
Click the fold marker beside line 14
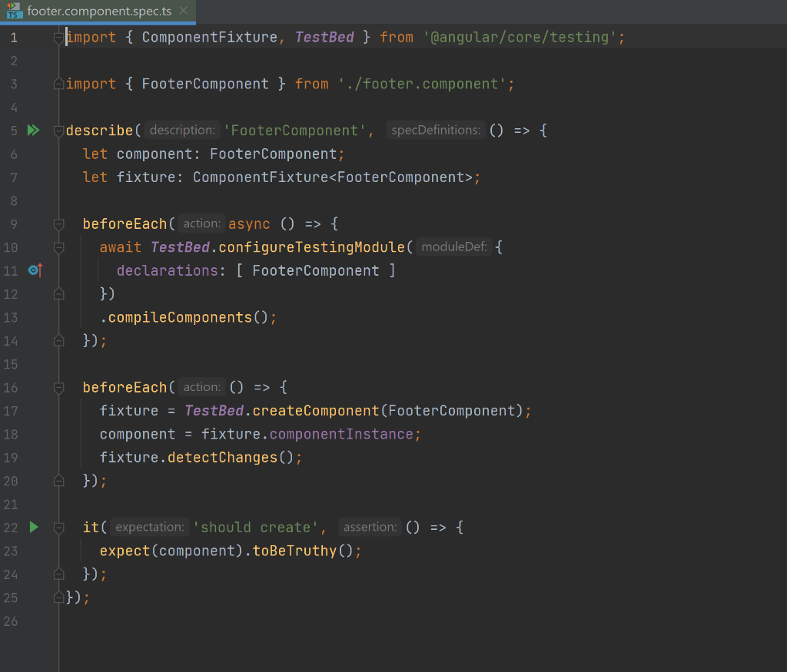point(58,340)
